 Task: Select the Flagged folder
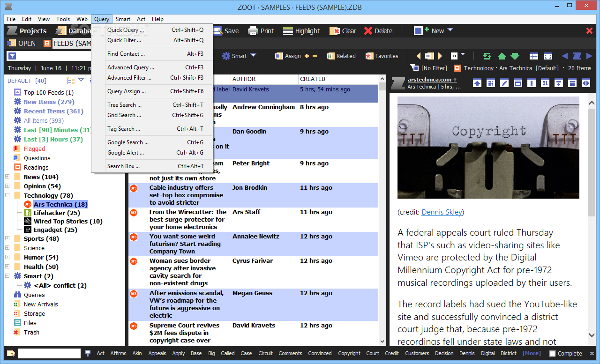34,149
